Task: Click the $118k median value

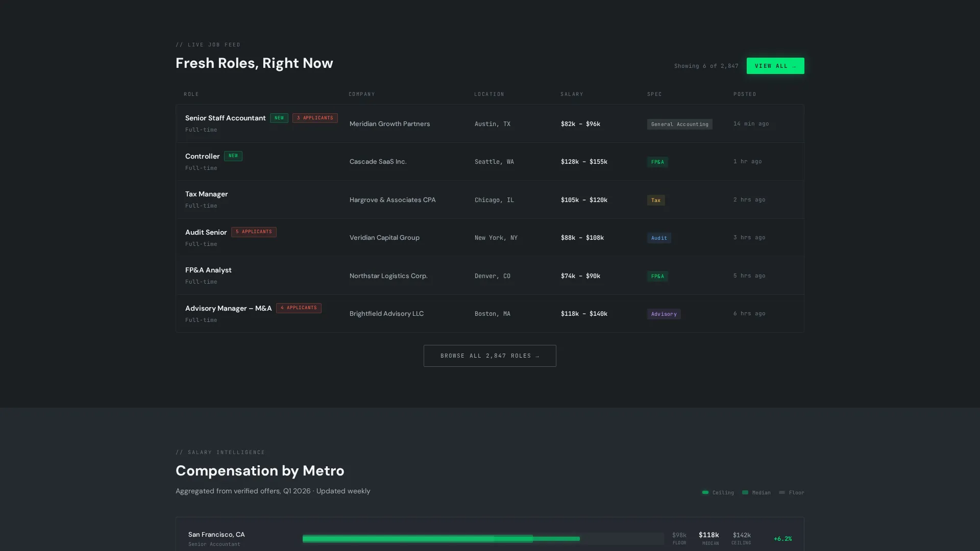Action: [x=708, y=535]
